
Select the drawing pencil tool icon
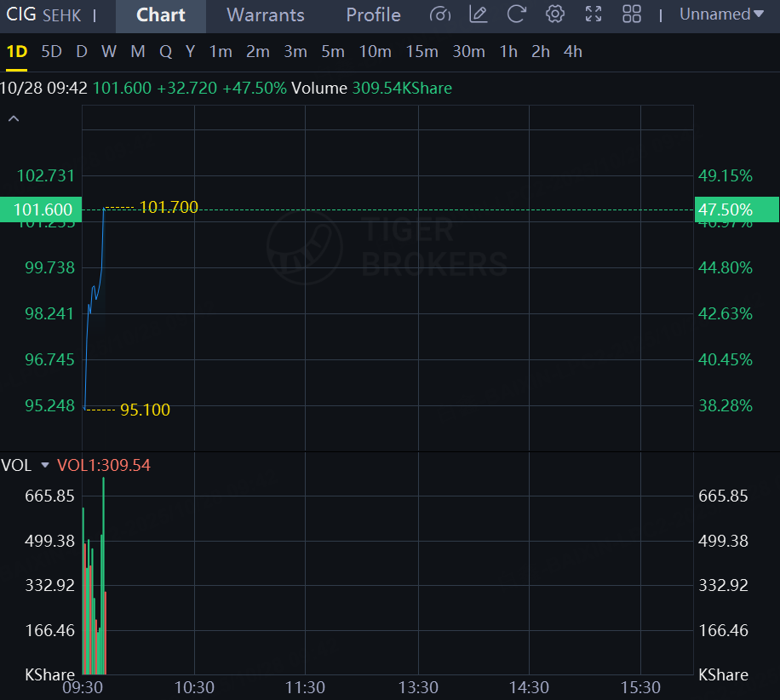click(x=478, y=14)
